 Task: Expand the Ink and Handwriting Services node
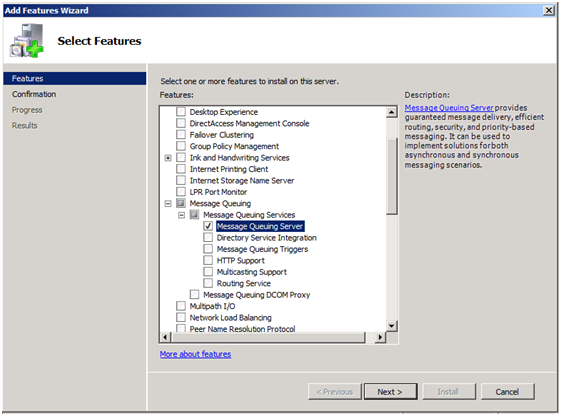click(168, 158)
